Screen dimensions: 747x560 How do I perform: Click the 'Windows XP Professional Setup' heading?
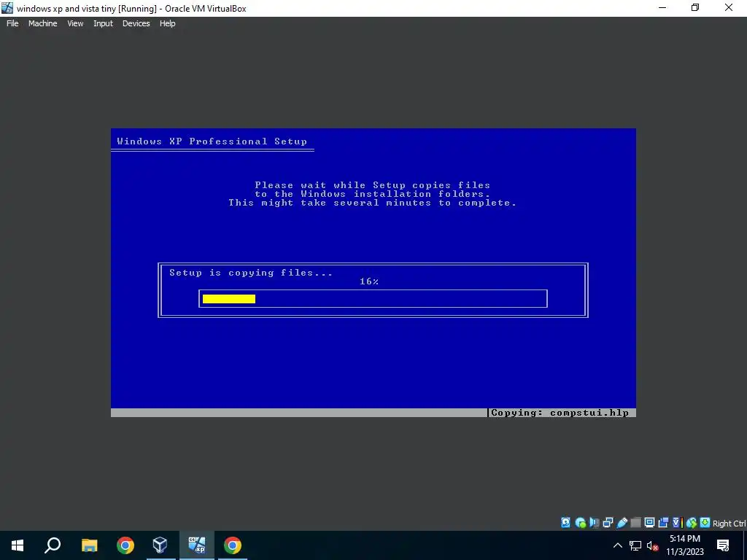coord(212,141)
